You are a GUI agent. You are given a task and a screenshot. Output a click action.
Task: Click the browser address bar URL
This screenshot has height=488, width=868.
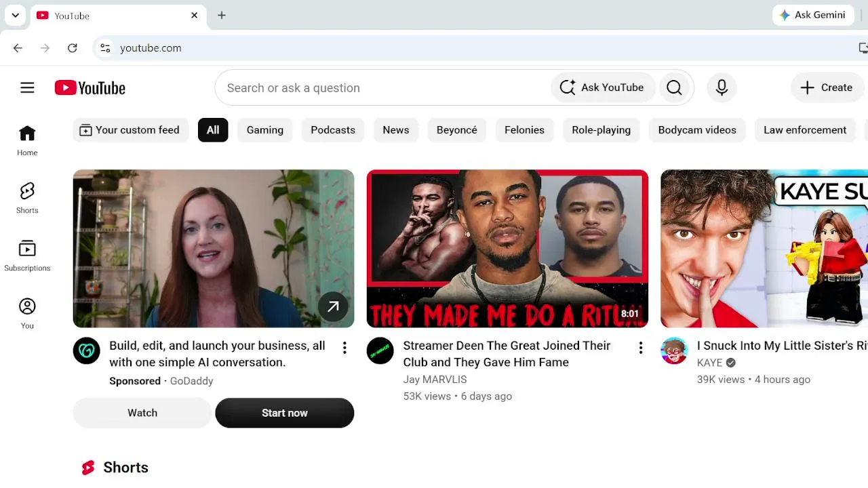[151, 48]
